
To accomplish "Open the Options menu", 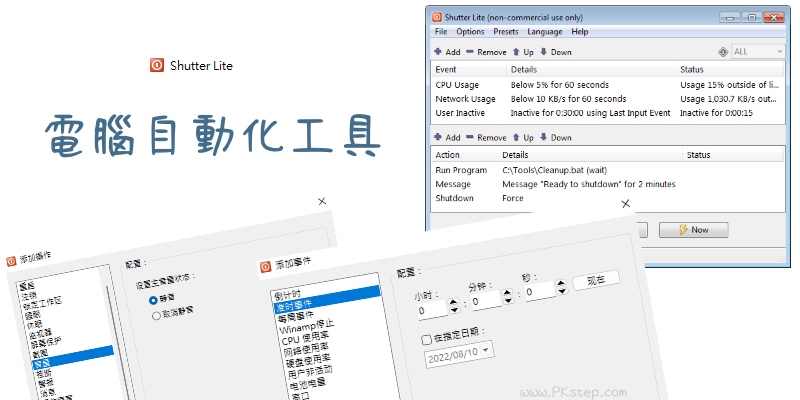I will click(470, 32).
